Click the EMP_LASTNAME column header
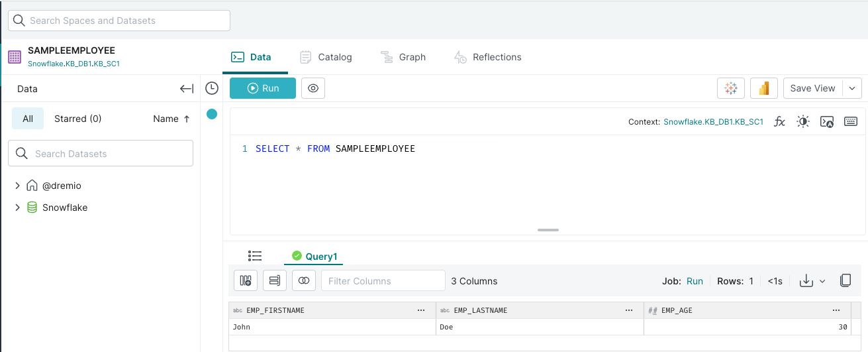Viewport: 868px width, 352px height. click(x=540, y=310)
